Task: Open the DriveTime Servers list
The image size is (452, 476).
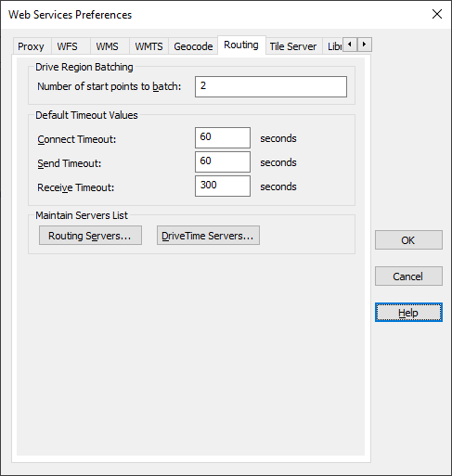Action: [x=208, y=236]
